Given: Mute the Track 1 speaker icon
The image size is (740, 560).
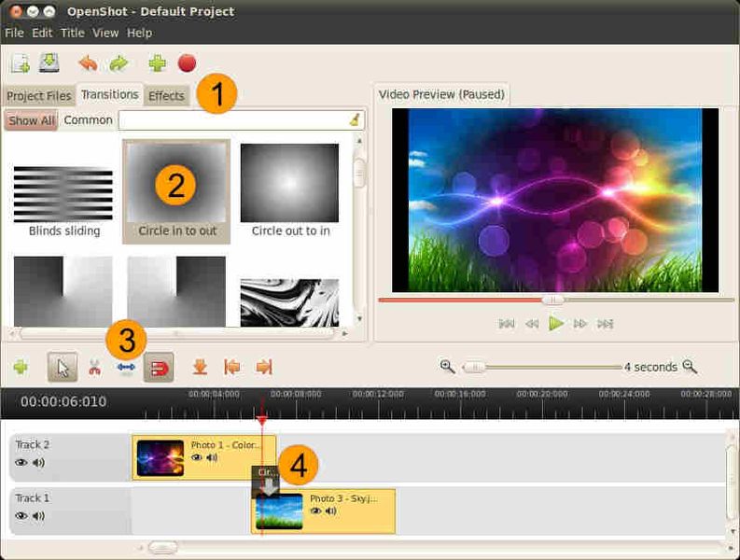Looking at the screenshot, I should click(x=38, y=515).
